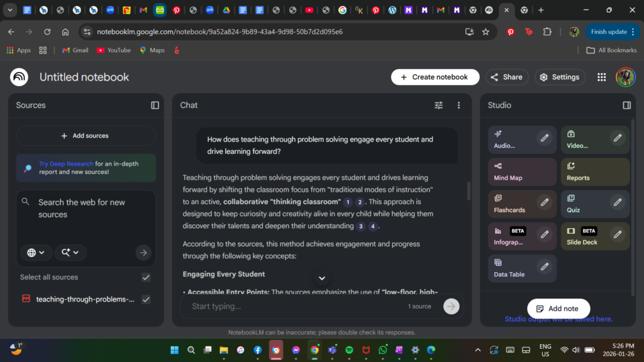Open the Google apps grid icon
Image resolution: width=644 pixels, height=362 pixels.
[x=601, y=77]
